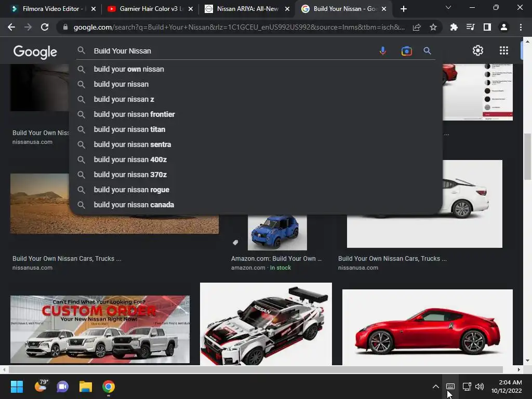Reload the current page
The image size is (532, 399).
pyautogui.click(x=45, y=27)
